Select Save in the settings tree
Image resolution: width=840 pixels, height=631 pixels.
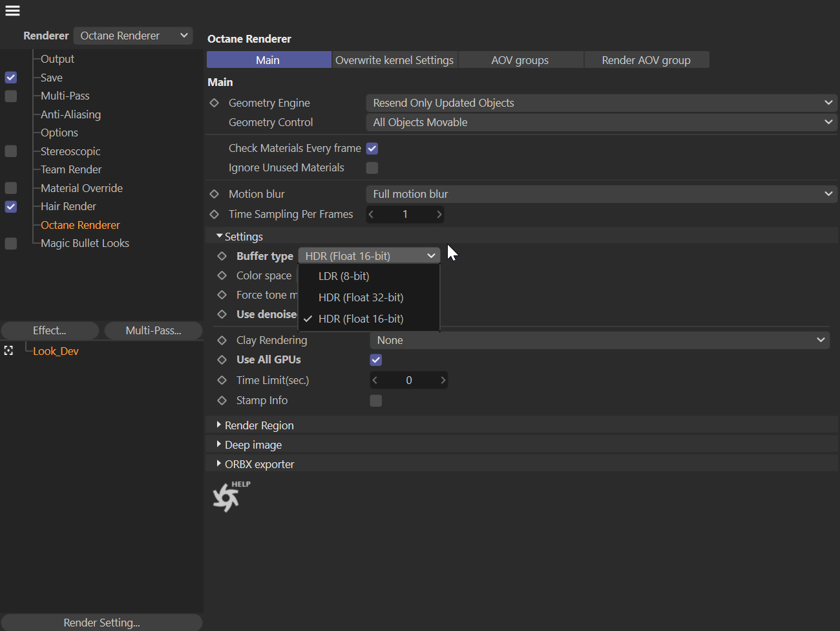click(x=52, y=78)
